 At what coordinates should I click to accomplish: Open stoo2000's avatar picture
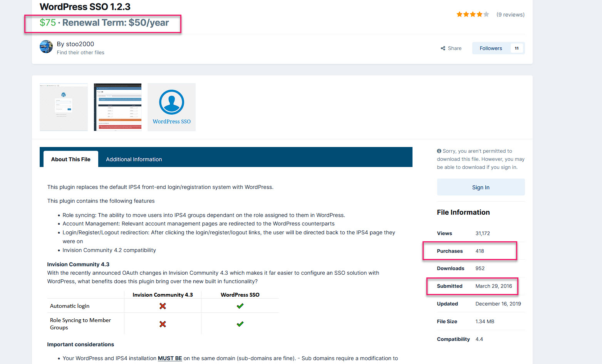(x=46, y=47)
